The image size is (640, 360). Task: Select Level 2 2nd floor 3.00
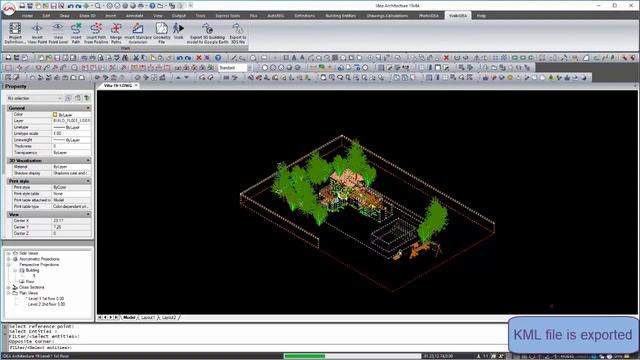[46, 304]
